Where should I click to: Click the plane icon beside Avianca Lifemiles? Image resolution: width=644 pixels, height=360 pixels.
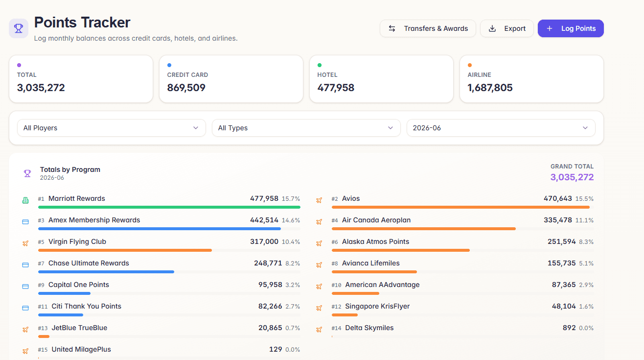tap(319, 265)
